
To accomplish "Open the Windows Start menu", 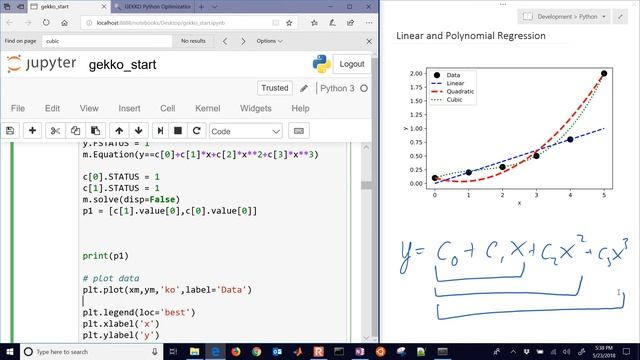I will pyautogui.click(x=10, y=352).
